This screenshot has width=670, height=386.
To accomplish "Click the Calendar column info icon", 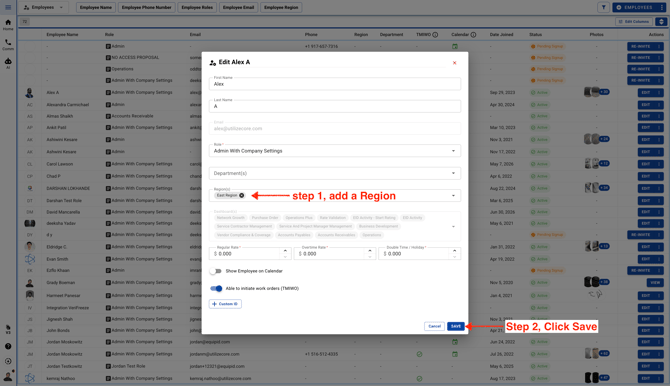I will 473,35.
